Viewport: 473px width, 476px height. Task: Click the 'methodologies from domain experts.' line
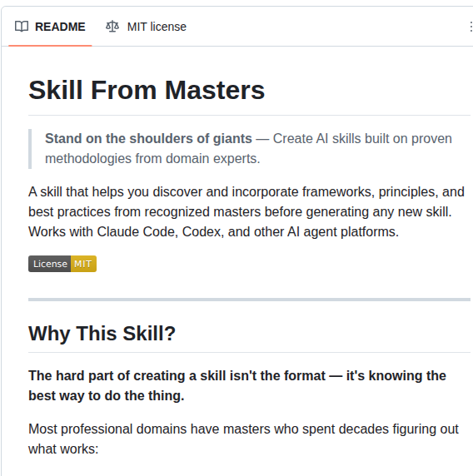click(x=152, y=158)
